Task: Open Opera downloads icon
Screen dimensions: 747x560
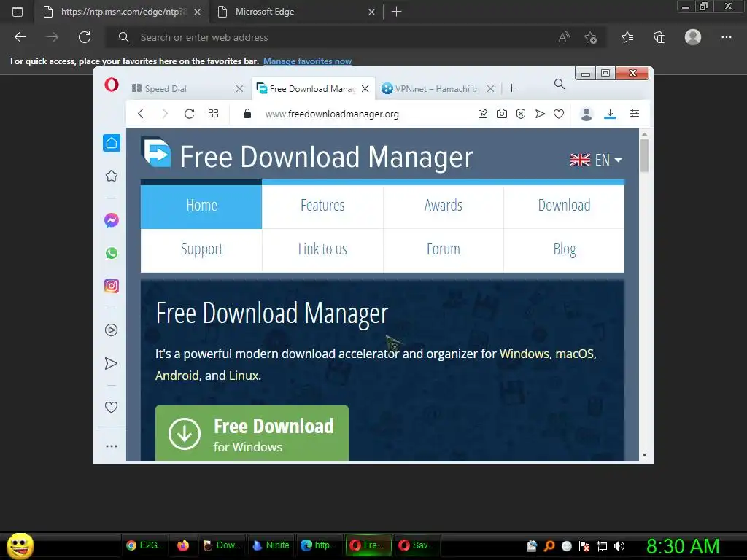Action: click(x=611, y=114)
